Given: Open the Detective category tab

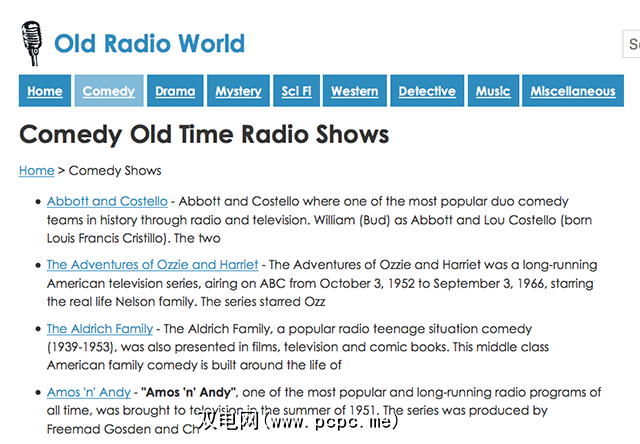Looking at the screenshot, I should click(427, 91).
